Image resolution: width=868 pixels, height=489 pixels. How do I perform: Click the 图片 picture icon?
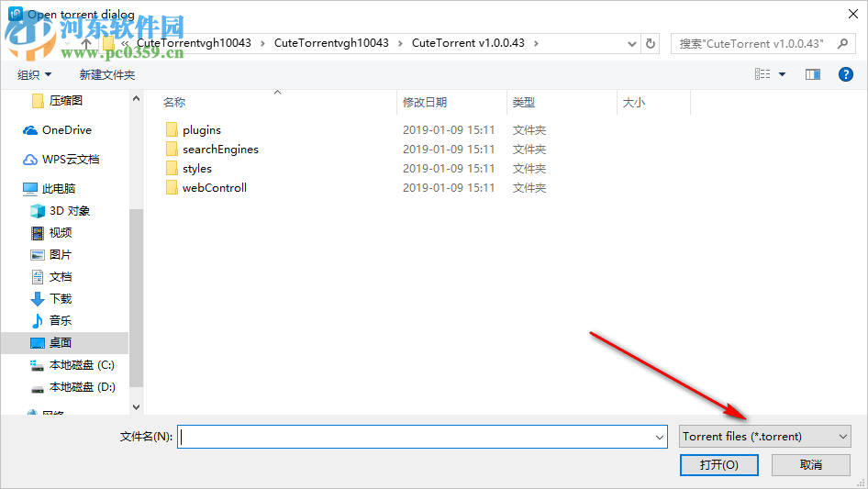[x=37, y=255]
